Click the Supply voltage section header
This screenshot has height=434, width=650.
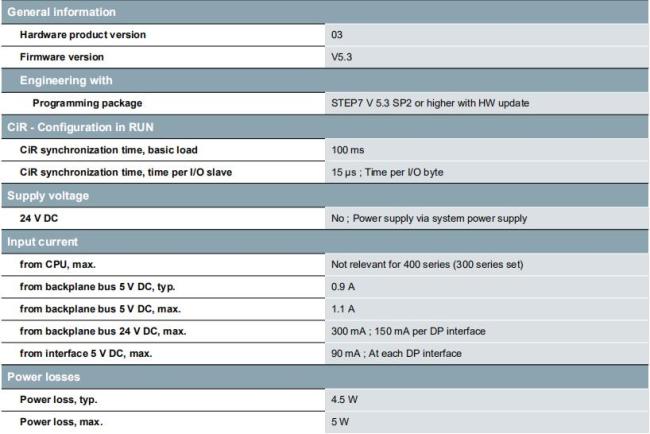click(x=48, y=195)
